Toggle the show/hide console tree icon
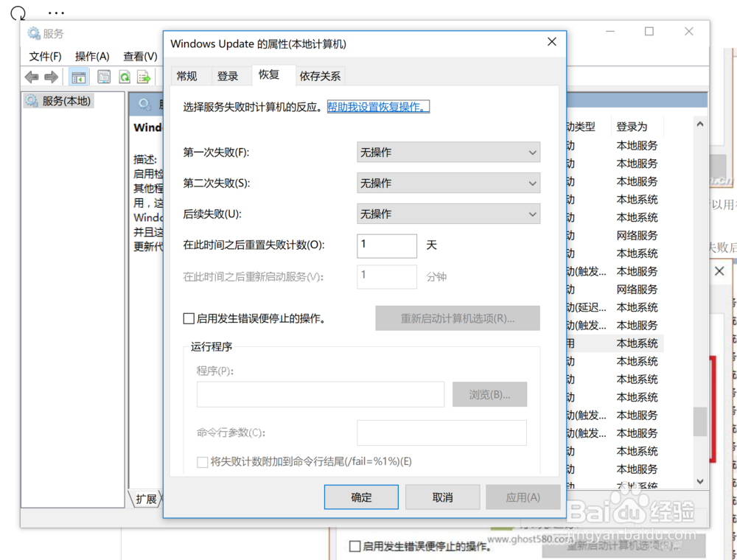 pyautogui.click(x=79, y=77)
